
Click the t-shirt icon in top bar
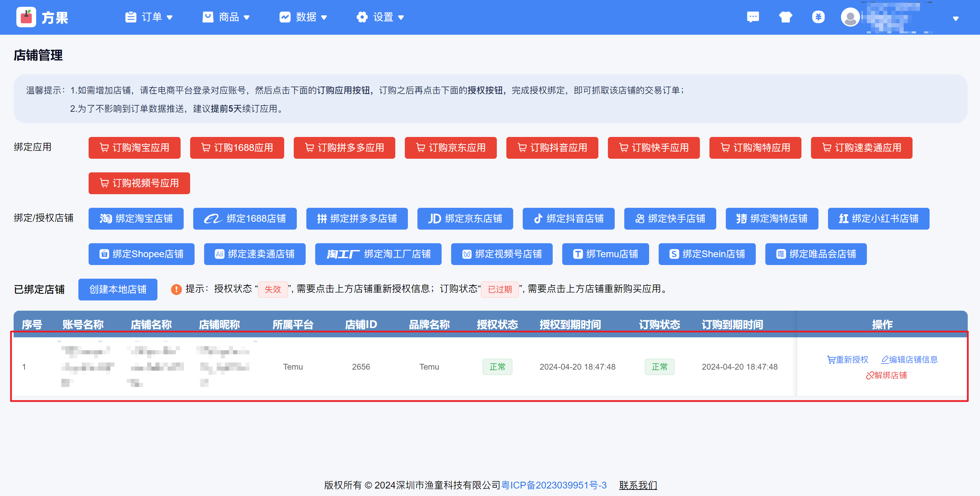coord(785,17)
